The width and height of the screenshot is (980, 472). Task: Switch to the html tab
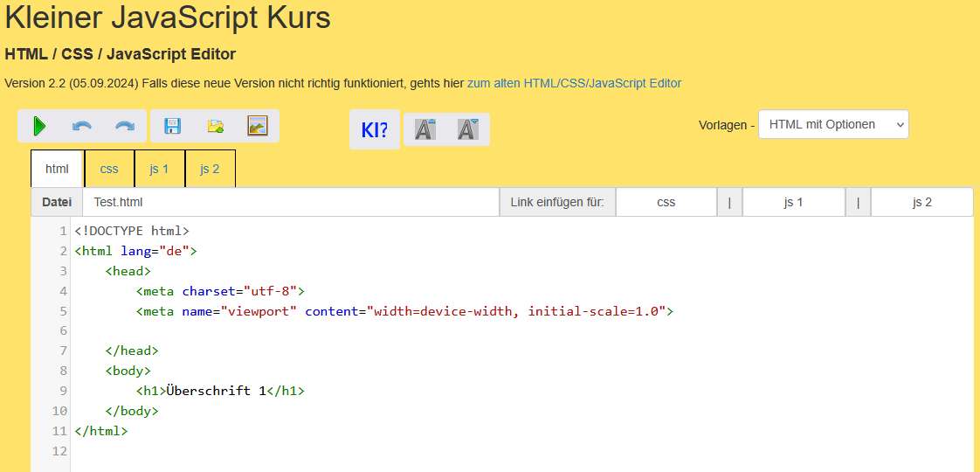[x=57, y=169]
